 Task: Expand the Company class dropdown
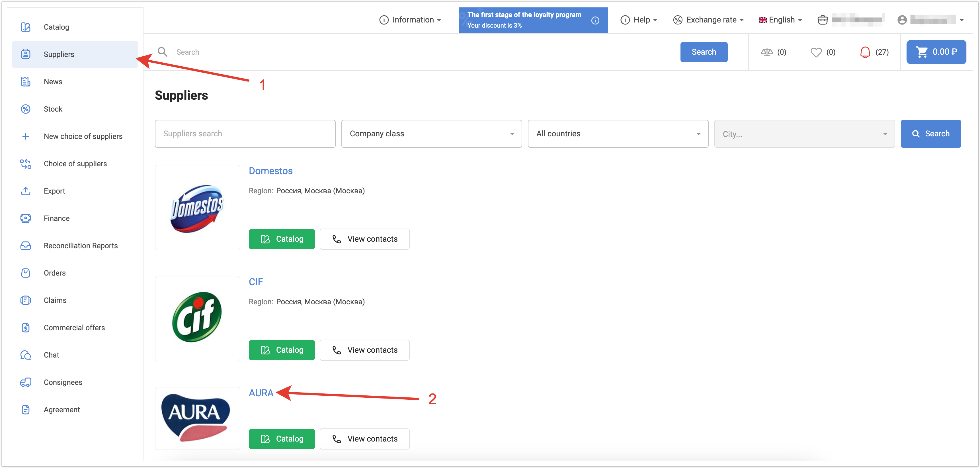coord(431,134)
